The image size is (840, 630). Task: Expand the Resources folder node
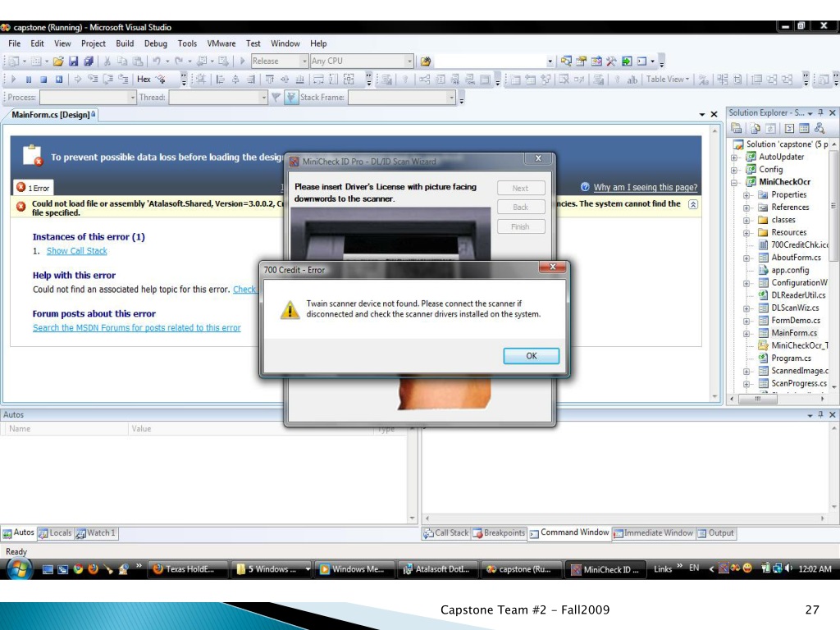tap(746, 232)
